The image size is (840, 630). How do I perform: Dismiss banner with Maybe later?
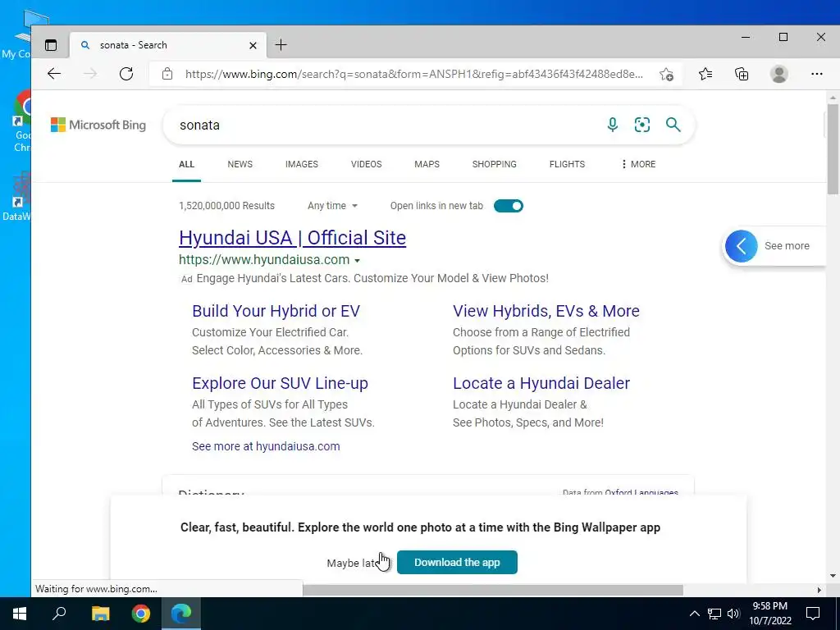click(x=354, y=564)
